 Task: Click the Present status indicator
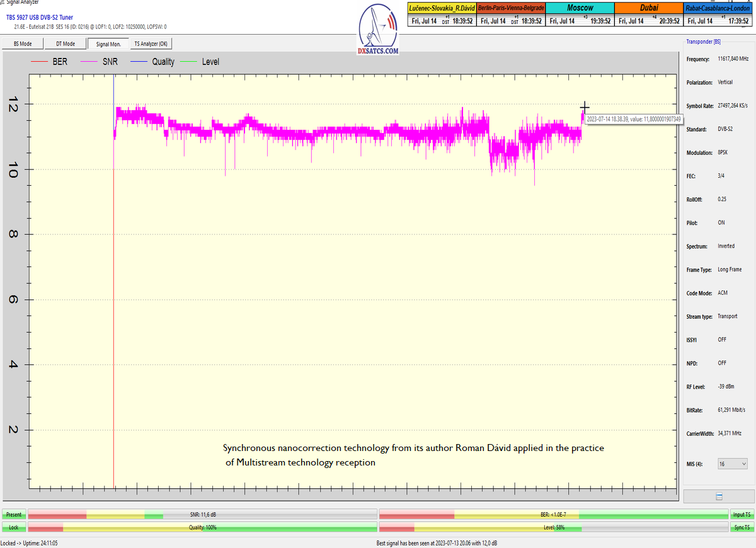[x=13, y=515]
